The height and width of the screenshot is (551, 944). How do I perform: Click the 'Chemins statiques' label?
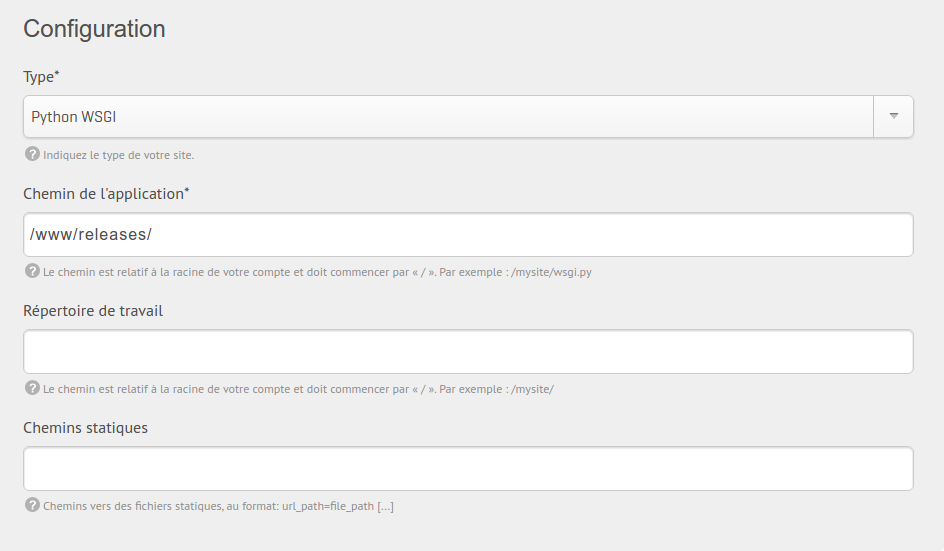pos(85,428)
